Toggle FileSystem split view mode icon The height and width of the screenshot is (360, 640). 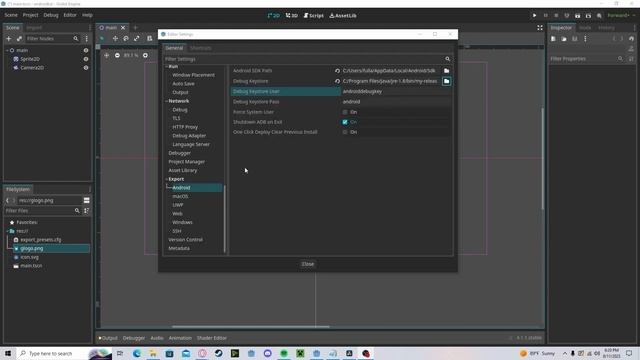tap(87, 200)
